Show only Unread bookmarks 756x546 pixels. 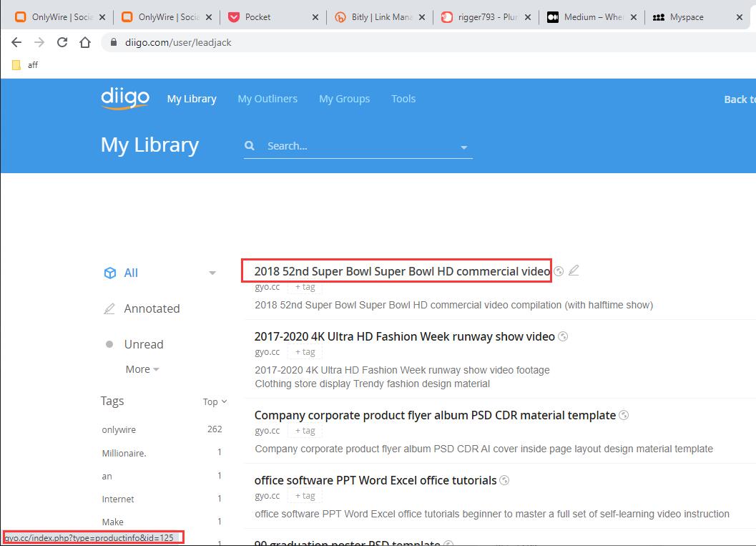pos(143,344)
